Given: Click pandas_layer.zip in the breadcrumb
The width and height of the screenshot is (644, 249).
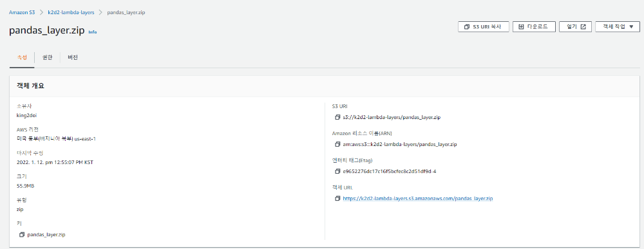Looking at the screenshot, I should pyautogui.click(x=126, y=12).
